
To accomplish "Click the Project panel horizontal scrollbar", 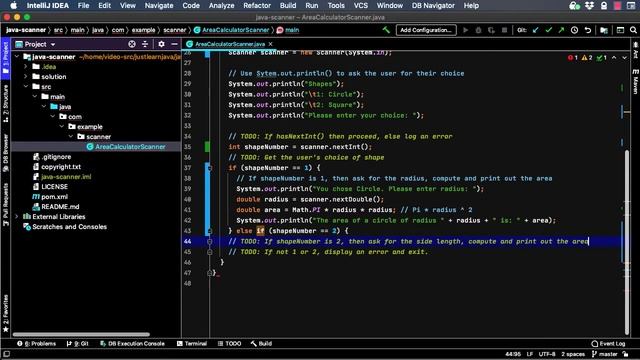I will 81,334.
